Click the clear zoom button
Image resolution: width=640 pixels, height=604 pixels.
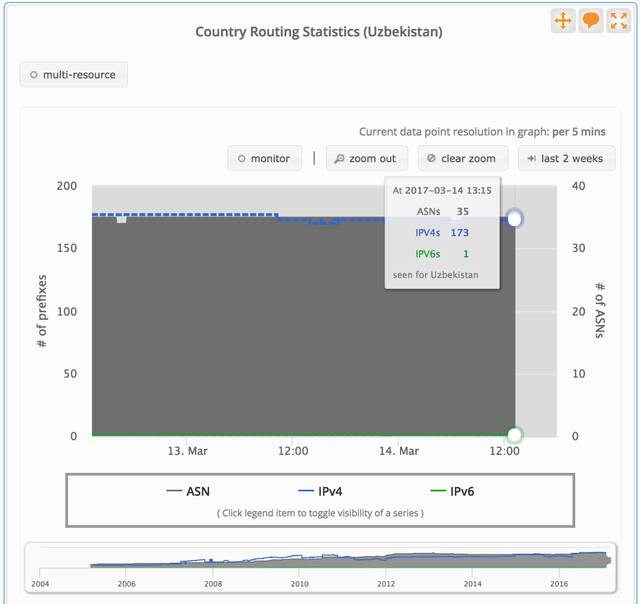pyautogui.click(x=463, y=158)
